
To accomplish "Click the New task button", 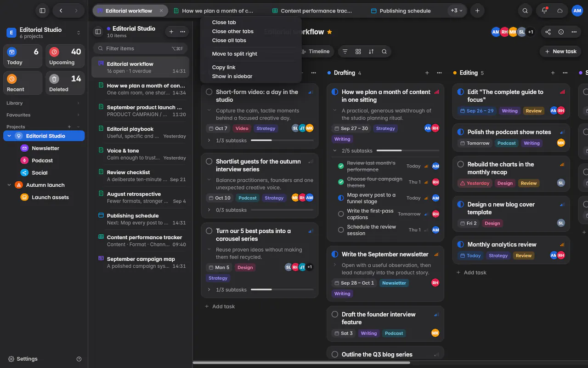I will point(560,52).
